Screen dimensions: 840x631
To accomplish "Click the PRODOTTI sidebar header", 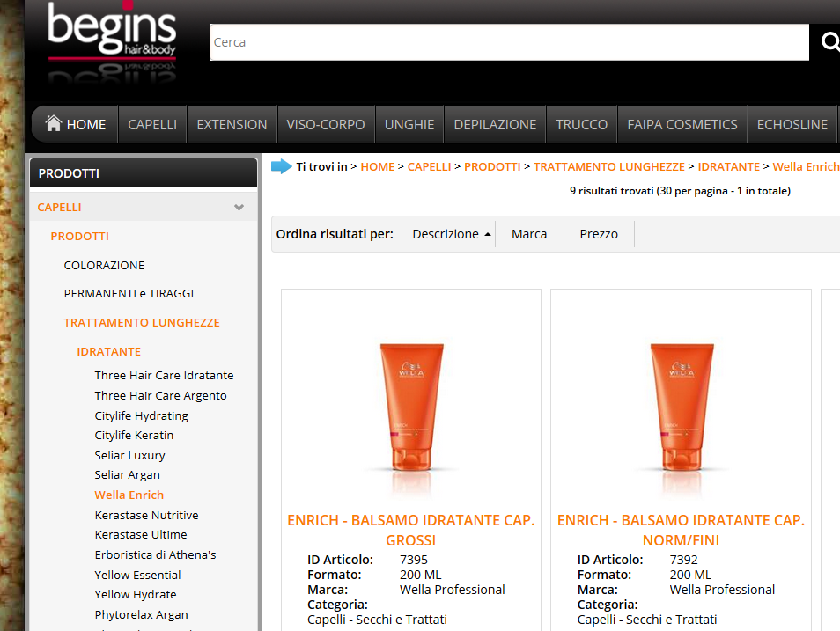I will 144,173.
